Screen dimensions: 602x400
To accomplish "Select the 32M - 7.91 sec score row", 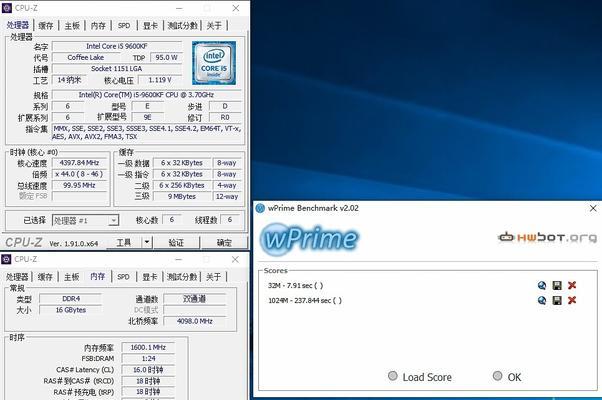I will point(296,286).
